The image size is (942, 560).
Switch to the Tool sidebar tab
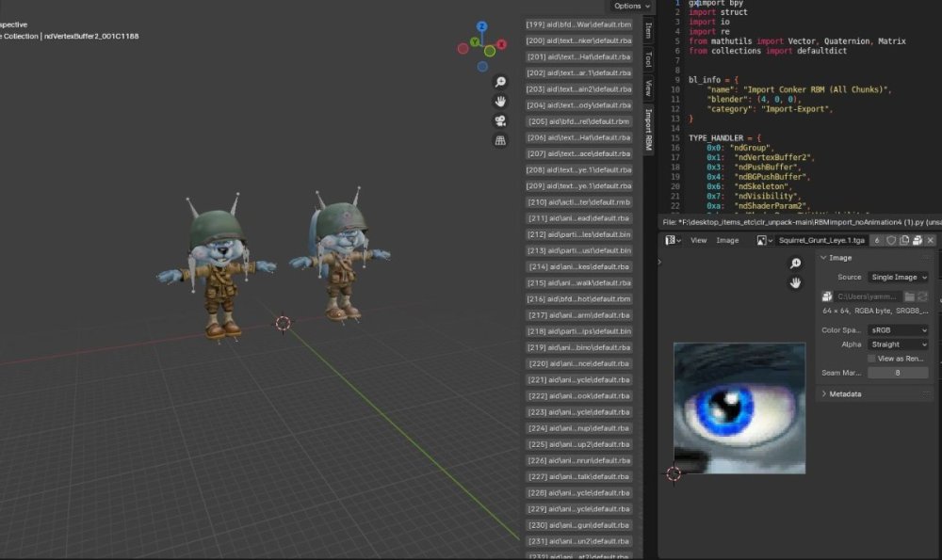point(648,58)
